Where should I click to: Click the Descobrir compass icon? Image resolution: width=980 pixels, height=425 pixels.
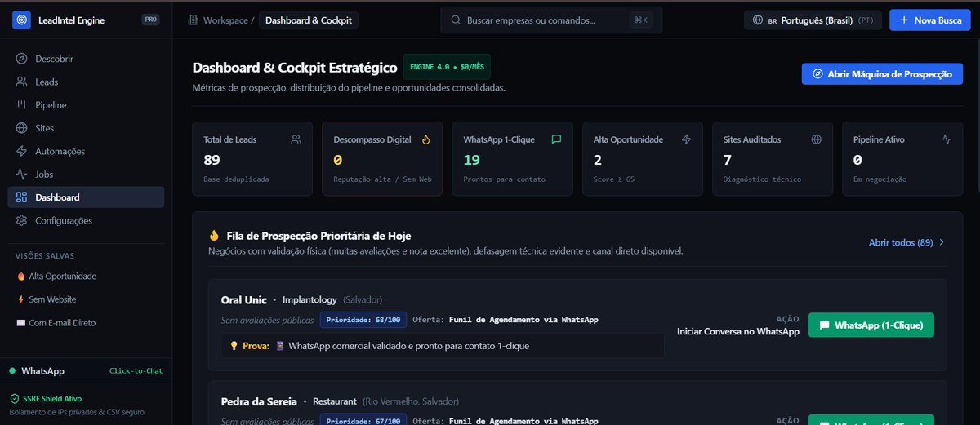(21, 59)
